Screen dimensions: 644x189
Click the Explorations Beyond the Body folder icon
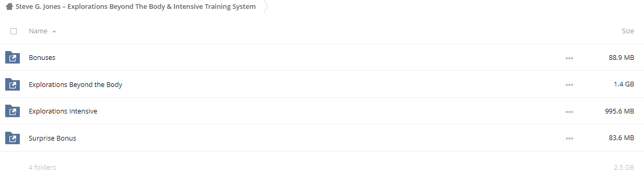tap(13, 84)
